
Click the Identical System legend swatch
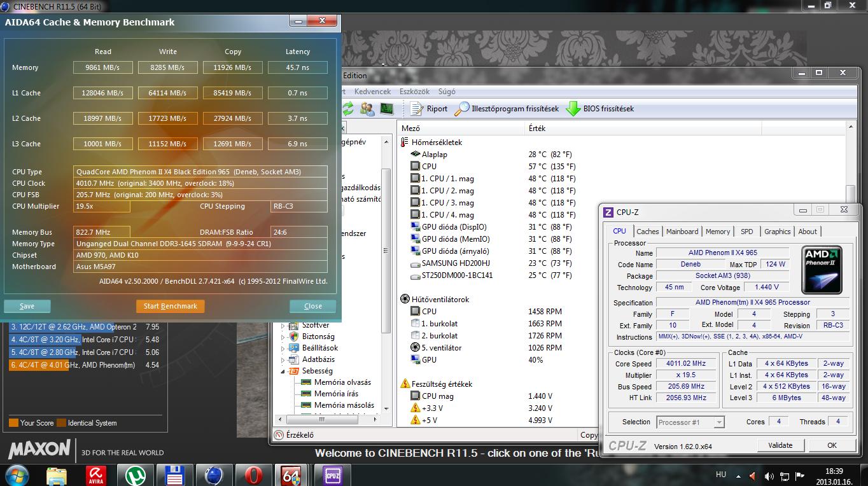point(61,423)
